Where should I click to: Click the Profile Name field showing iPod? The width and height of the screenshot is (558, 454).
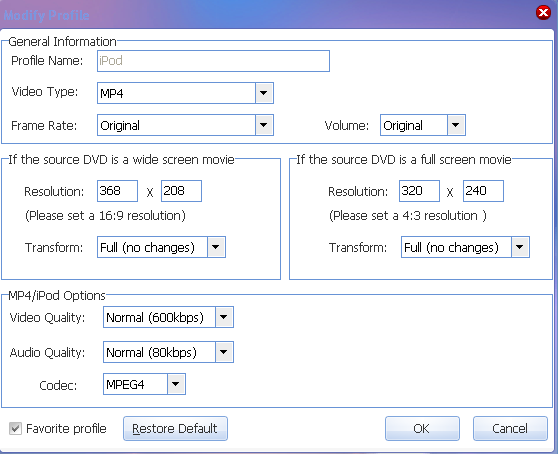click(x=213, y=61)
